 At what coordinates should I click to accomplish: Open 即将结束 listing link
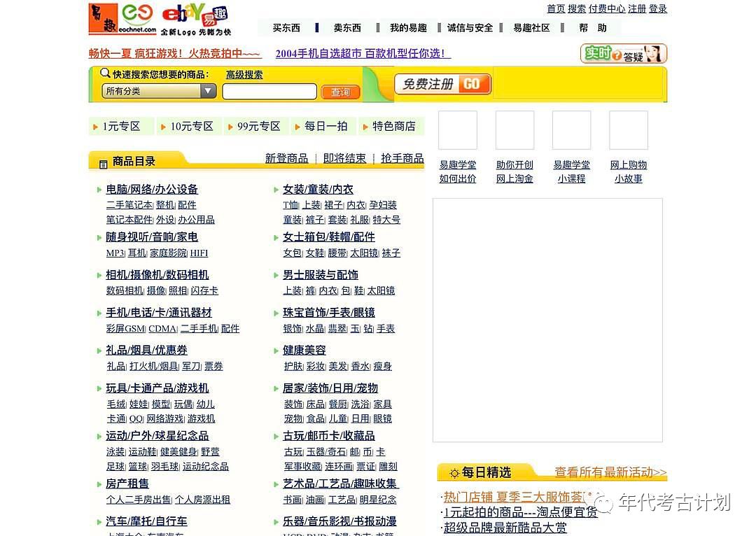pyautogui.click(x=344, y=158)
